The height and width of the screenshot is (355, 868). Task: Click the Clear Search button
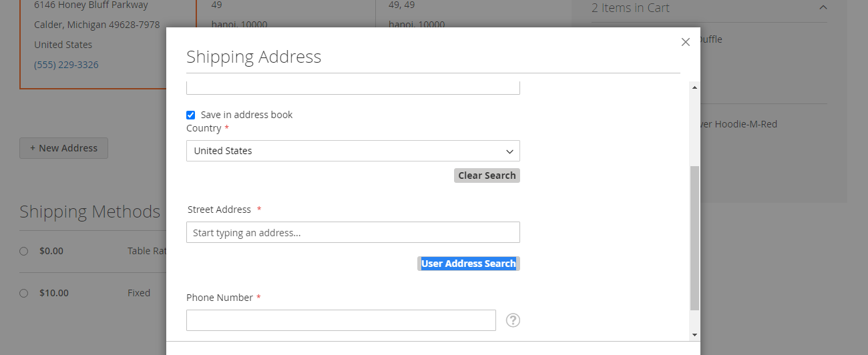487,175
